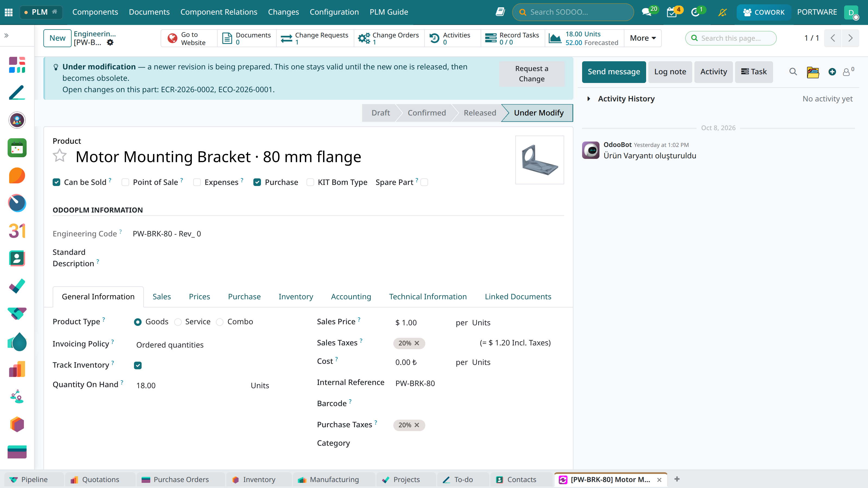The height and width of the screenshot is (488, 868).
Task: Toggle the Track Inventory checkbox
Action: coord(138,365)
